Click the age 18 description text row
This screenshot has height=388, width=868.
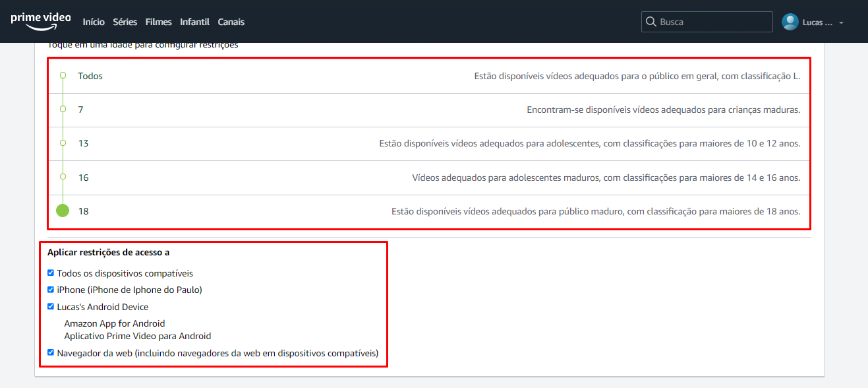[x=595, y=212]
